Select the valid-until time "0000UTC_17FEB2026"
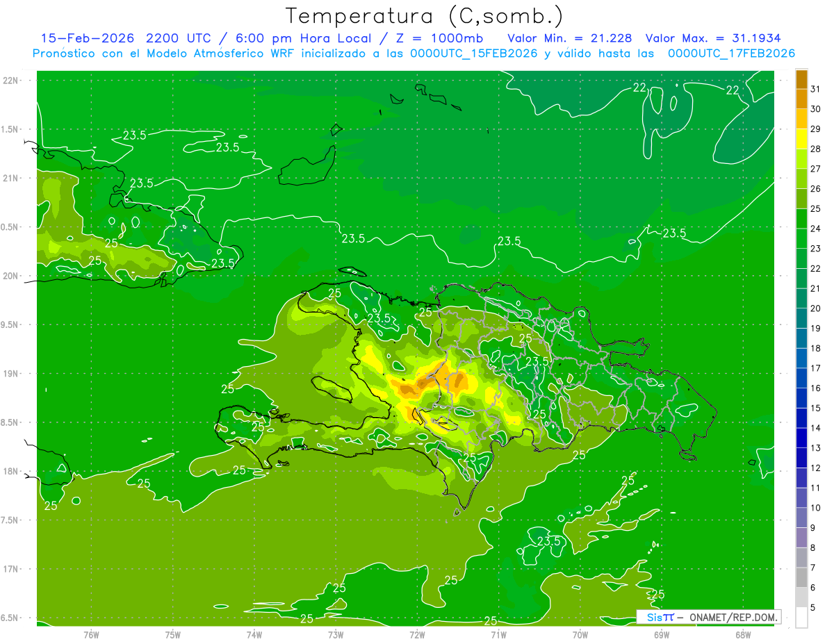Screen dimensions: 834x644 [x=731, y=53]
